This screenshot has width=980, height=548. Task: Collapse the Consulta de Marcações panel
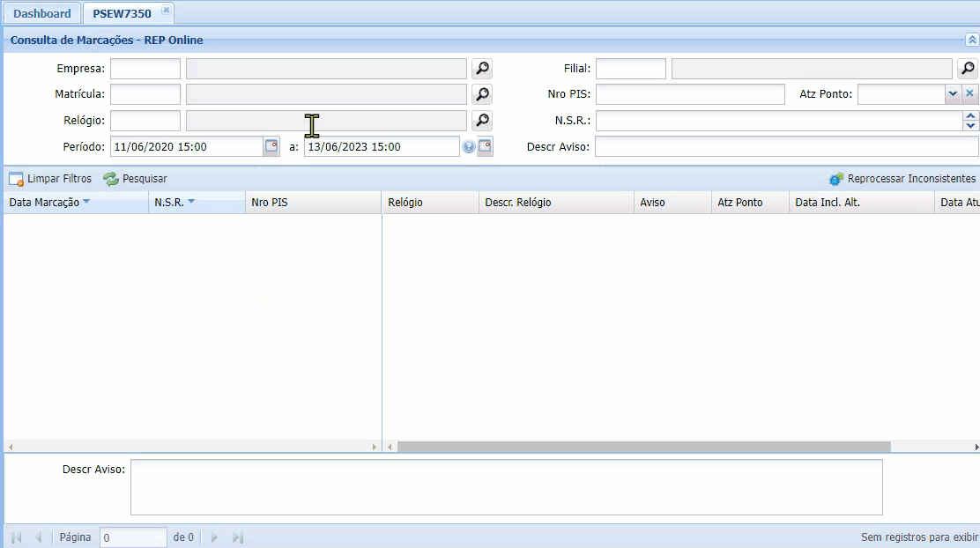click(x=972, y=40)
